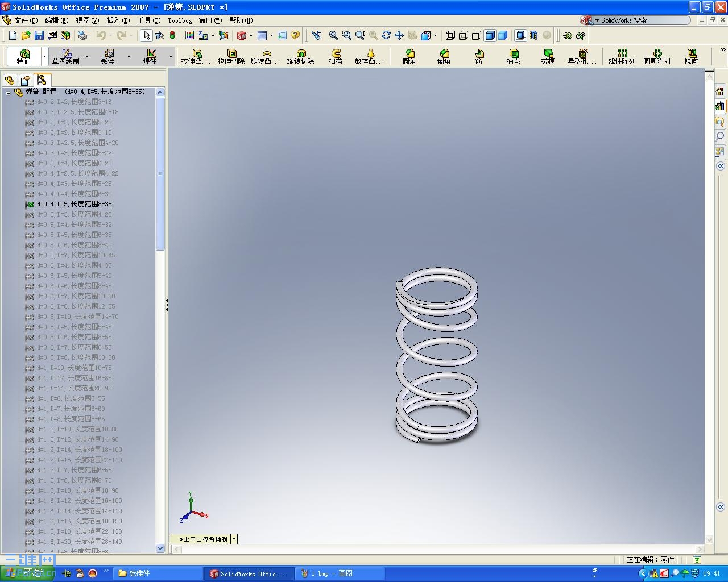728x582 pixels.
Task: Open the 视图(V) menu
Action: click(x=87, y=20)
